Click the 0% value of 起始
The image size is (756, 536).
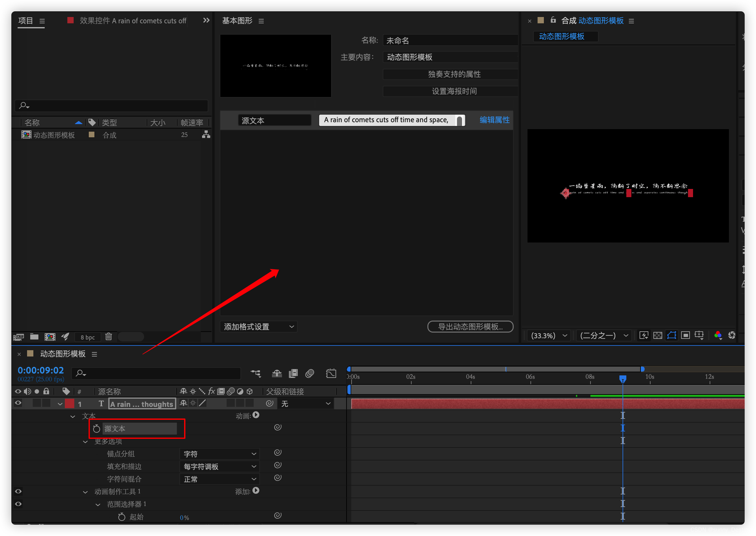[184, 518]
